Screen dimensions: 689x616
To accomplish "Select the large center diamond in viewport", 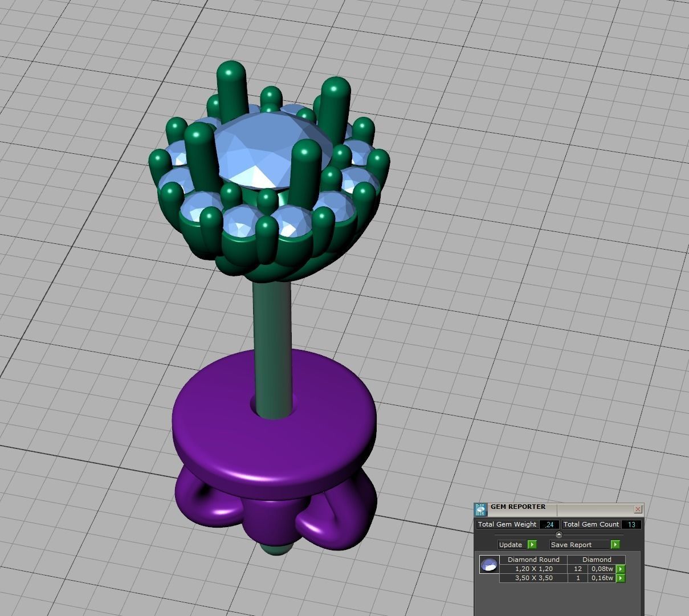I will coord(267,149).
